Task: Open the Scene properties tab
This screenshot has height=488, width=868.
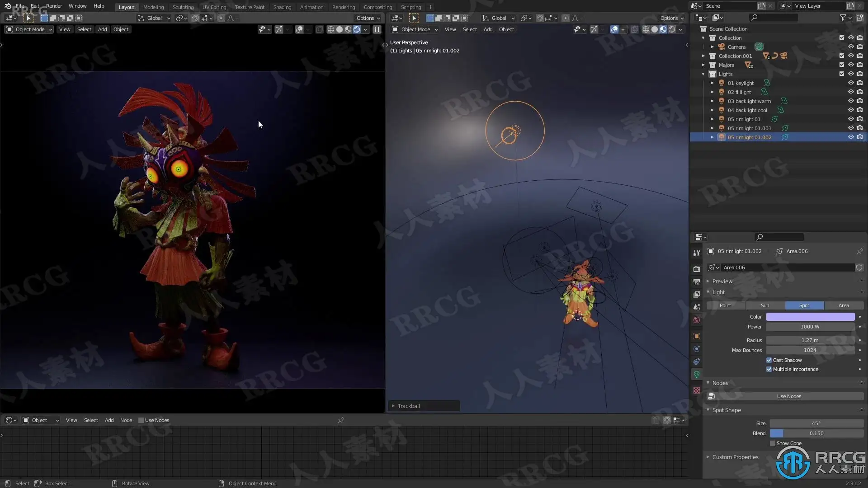Action: click(x=697, y=307)
